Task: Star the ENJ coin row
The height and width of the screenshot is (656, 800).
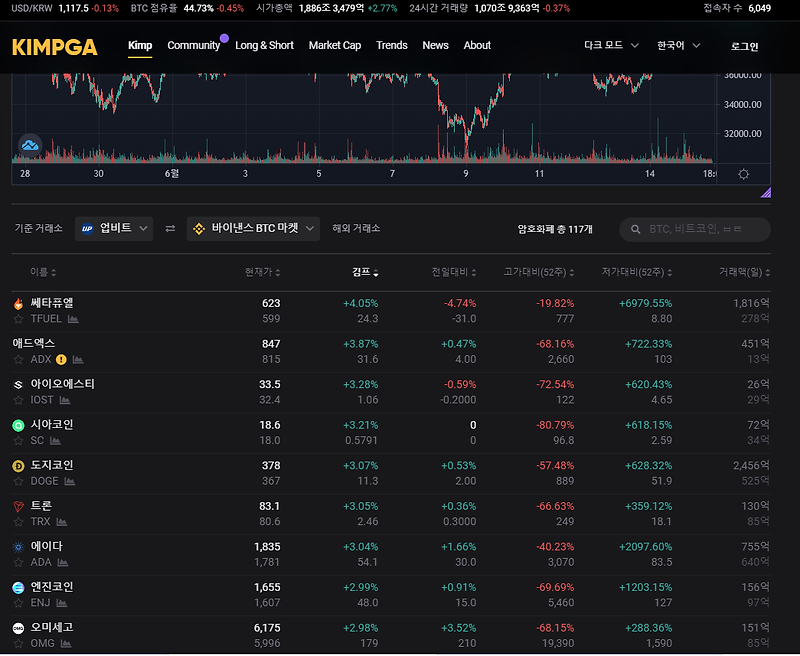Action: (18, 603)
